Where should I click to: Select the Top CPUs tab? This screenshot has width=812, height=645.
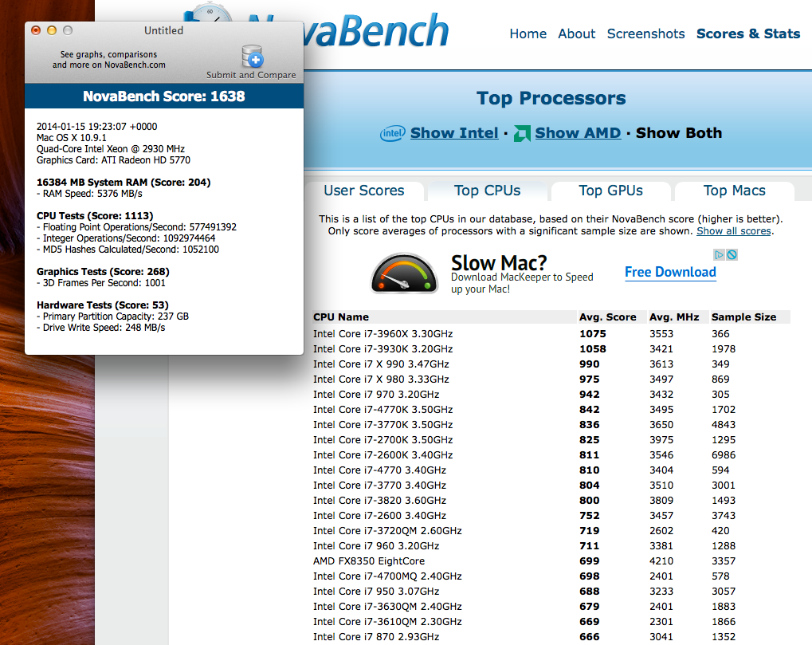[x=488, y=191]
